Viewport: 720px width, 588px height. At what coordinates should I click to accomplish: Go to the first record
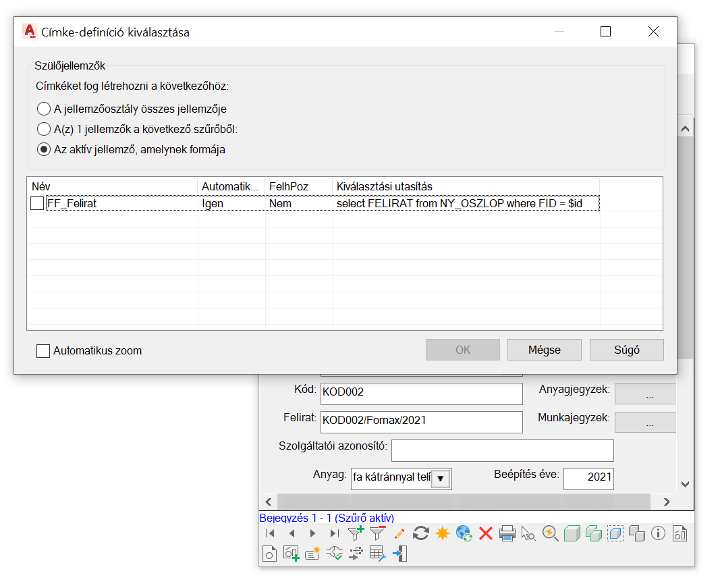tap(270, 533)
